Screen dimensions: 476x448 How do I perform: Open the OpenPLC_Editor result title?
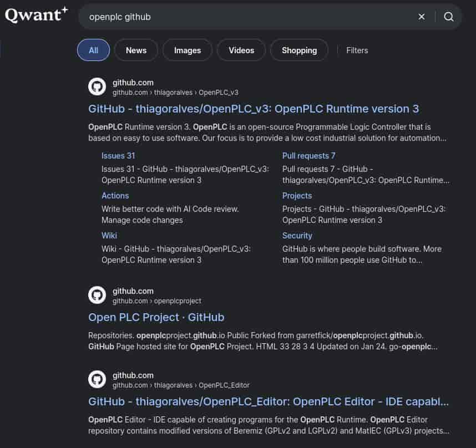(x=269, y=402)
